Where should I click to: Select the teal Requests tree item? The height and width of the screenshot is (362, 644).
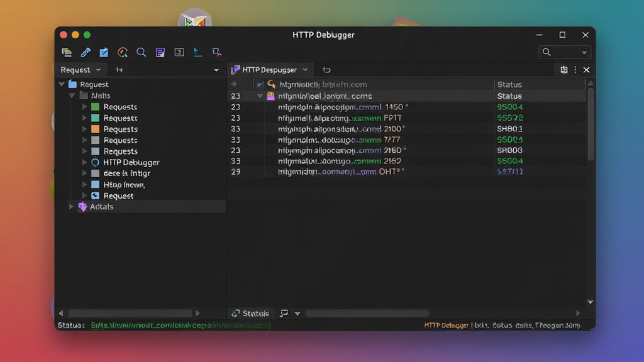120,118
